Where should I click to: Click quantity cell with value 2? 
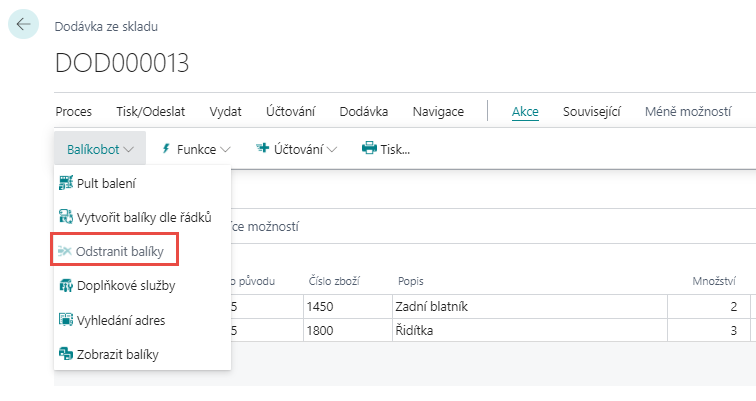click(x=709, y=307)
